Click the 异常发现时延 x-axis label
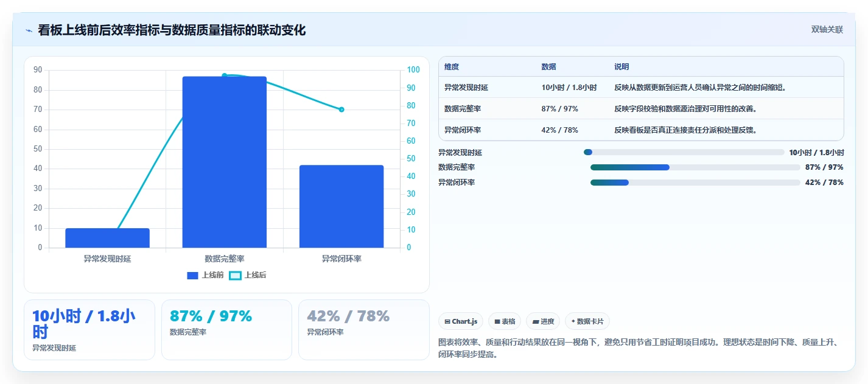This screenshot has width=868, height=384. [107, 259]
